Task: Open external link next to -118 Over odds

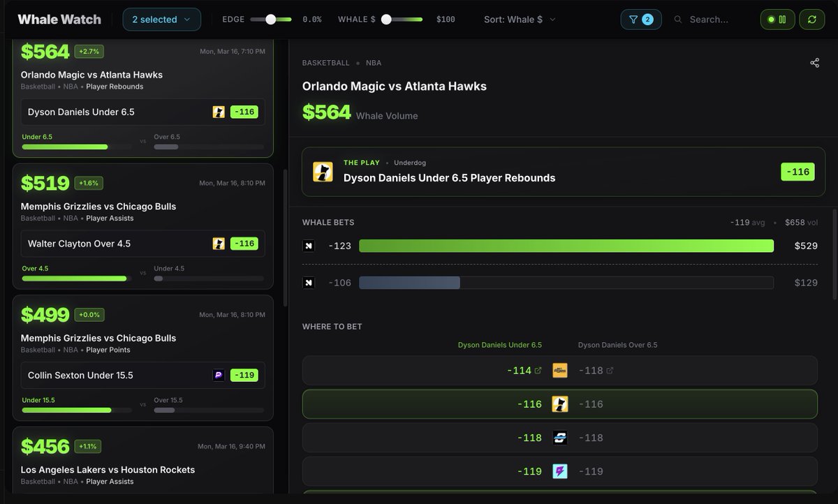Action: pyautogui.click(x=610, y=371)
